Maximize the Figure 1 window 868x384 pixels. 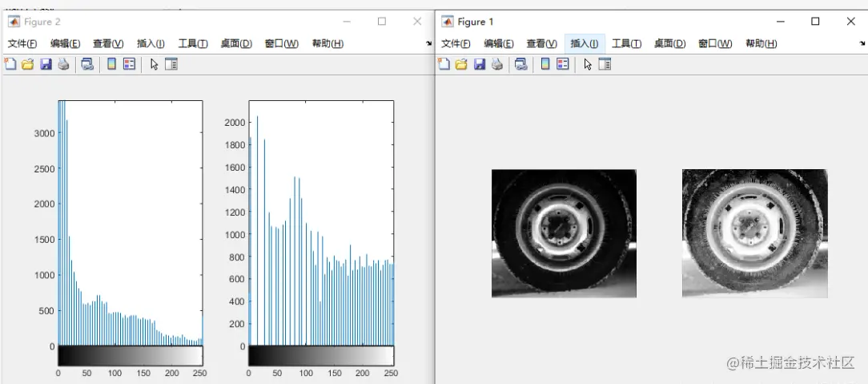click(x=815, y=22)
